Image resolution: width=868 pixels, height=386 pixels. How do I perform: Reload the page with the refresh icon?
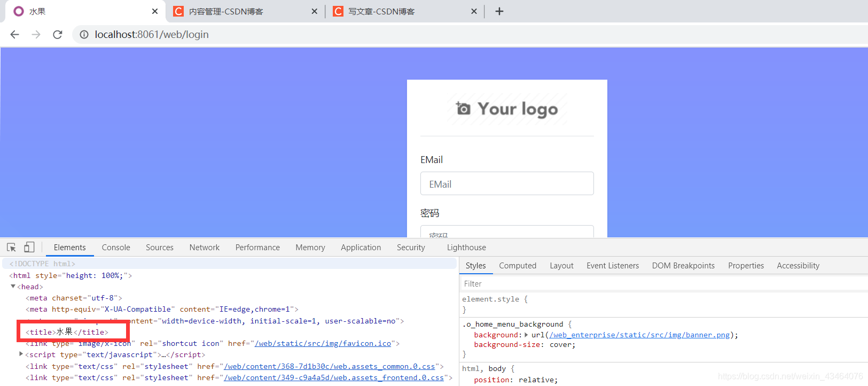pos(58,34)
